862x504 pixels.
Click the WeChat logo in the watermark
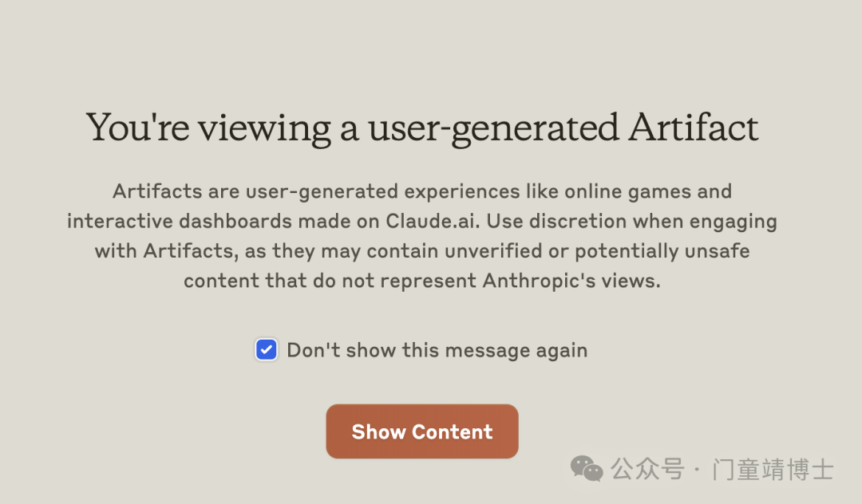pyautogui.click(x=587, y=468)
